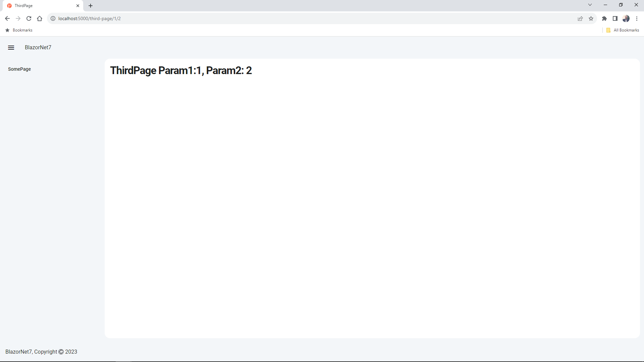Viewport: 644px width, 362px height.
Task: Open a new browser tab
Action: pyautogui.click(x=90, y=6)
